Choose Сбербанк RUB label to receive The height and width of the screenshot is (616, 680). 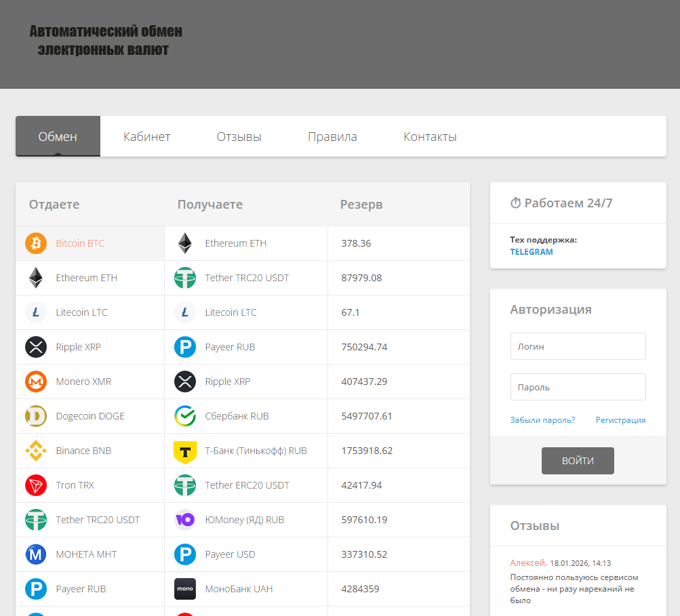(x=237, y=416)
